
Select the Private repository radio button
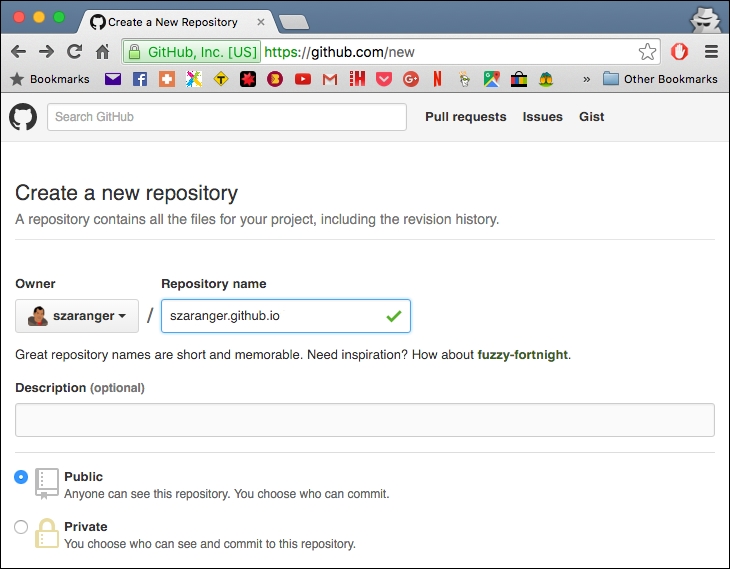tap(21, 527)
